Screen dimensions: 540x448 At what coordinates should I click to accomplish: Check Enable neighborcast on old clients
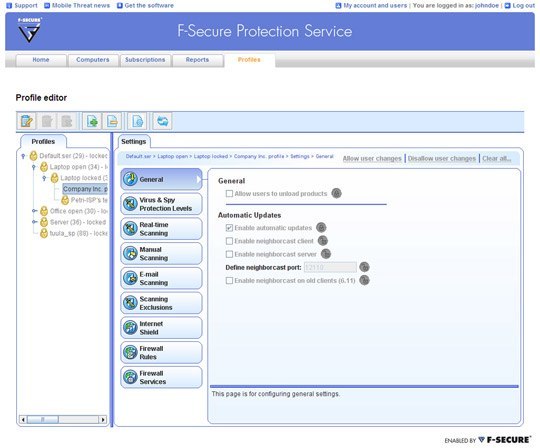[229, 281]
